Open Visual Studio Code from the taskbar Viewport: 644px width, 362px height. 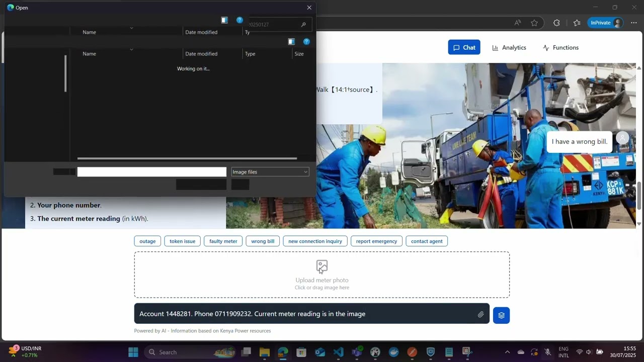click(x=338, y=352)
